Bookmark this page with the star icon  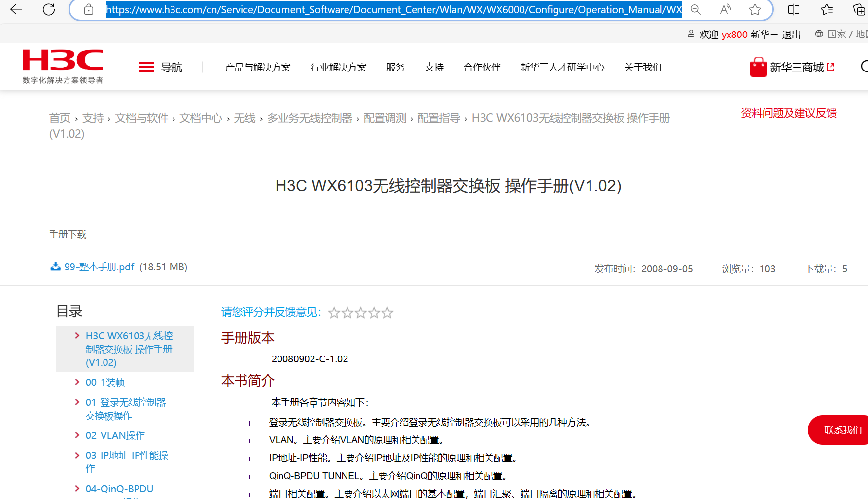tap(755, 9)
